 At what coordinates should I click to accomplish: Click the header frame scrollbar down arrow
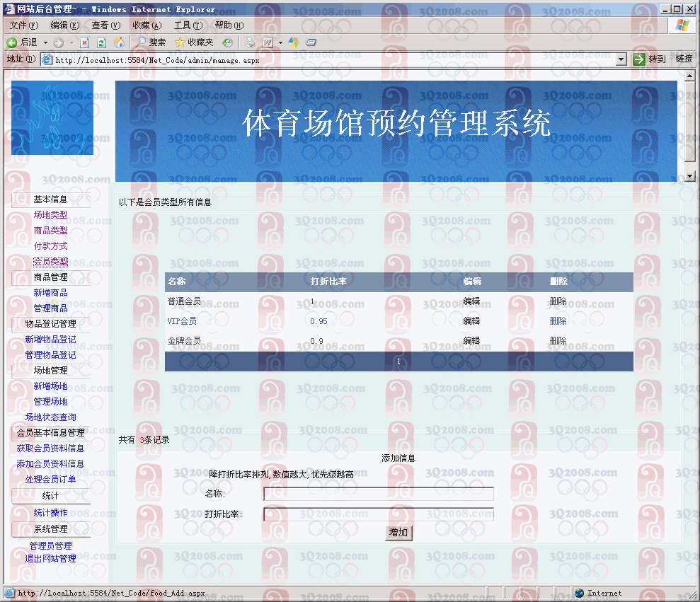click(689, 176)
